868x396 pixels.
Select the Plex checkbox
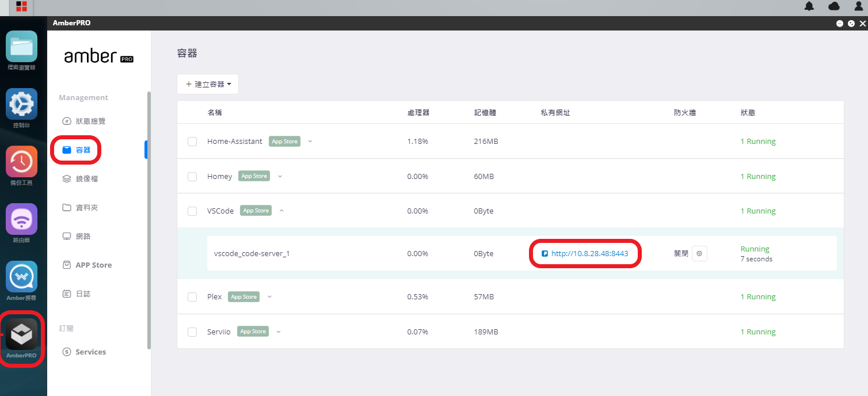pos(192,297)
